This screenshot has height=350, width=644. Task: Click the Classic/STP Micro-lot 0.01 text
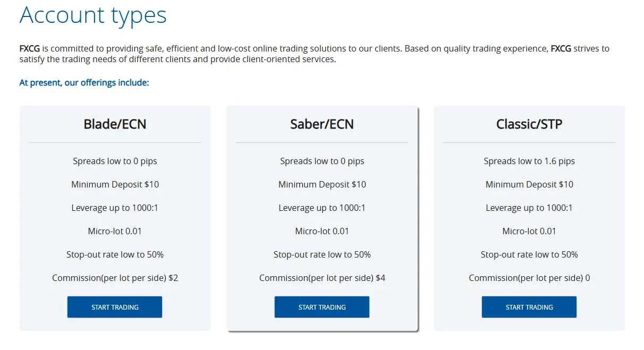point(529,231)
